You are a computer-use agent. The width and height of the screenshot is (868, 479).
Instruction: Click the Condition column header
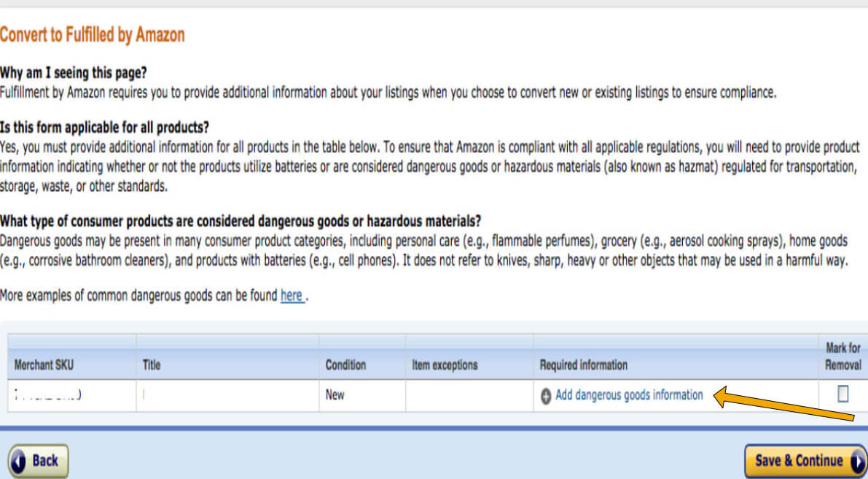pos(345,365)
